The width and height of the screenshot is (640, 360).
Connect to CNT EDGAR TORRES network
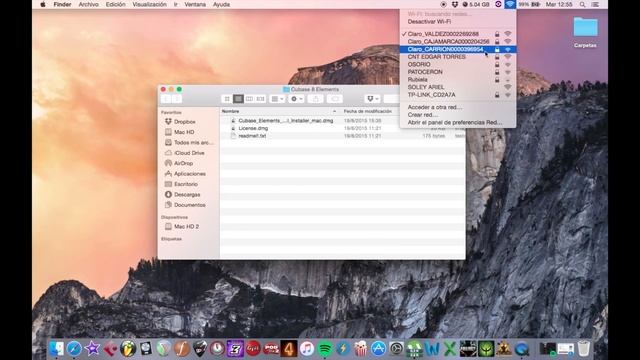(x=458, y=57)
